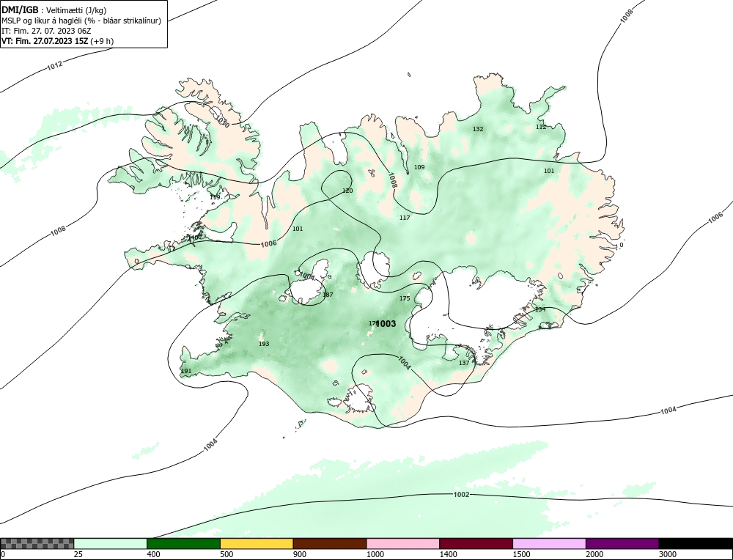Click the maroon 1400–1500 legend swatch
This screenshot has height=560, width=733.
click(x=476, y=543)
